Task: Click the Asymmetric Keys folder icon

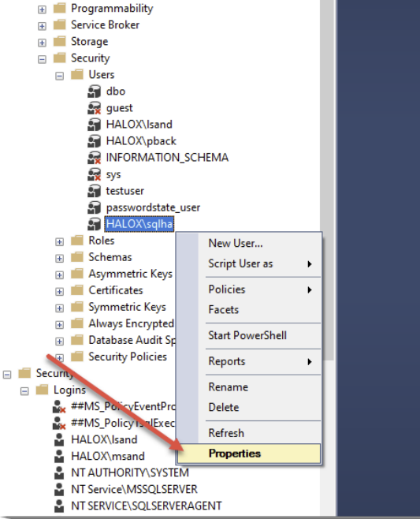Action: click(x=77, y=274)
